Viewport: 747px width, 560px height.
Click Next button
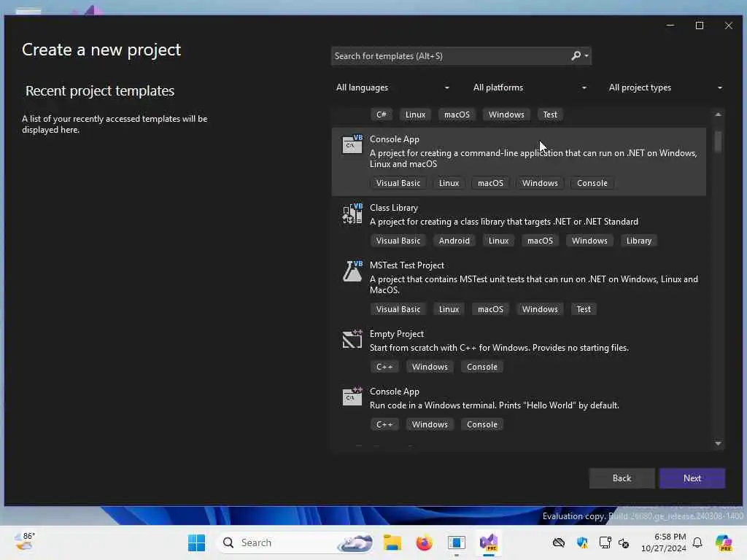pos(692,478)
